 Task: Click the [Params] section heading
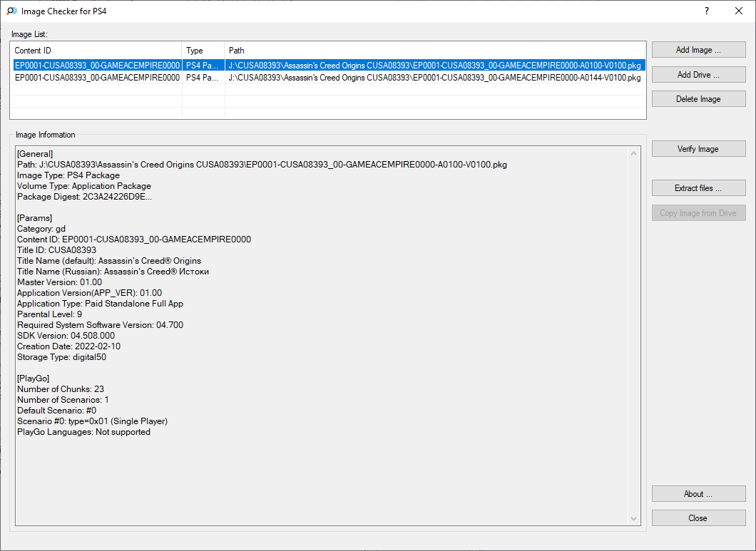pos(34,218)
